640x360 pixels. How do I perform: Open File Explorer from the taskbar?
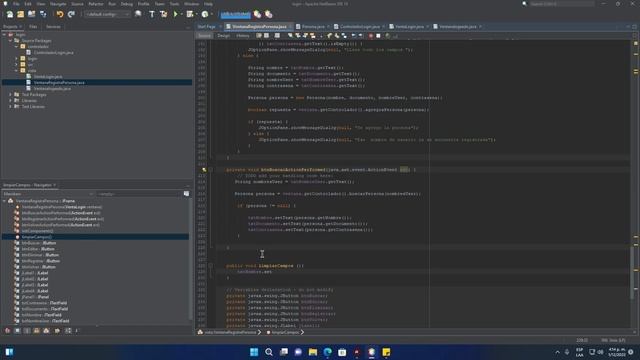[x=313, y=352]
